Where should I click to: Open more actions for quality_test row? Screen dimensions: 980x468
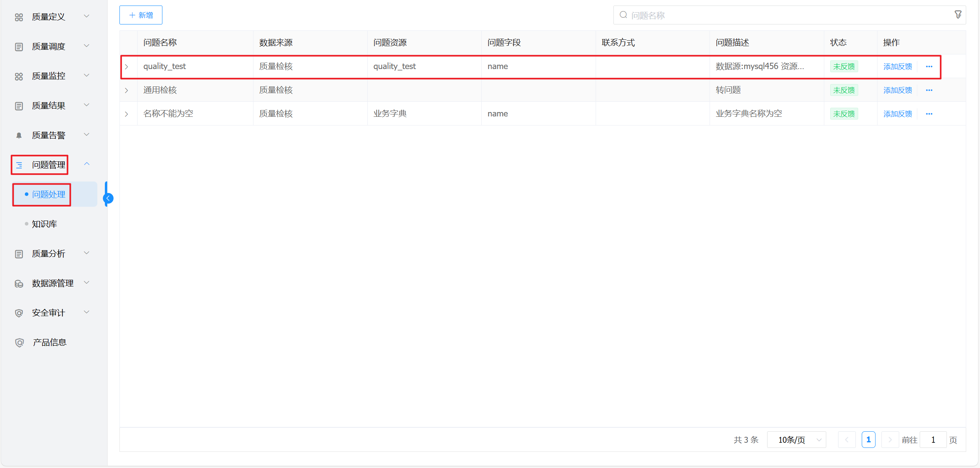(929, 67)
